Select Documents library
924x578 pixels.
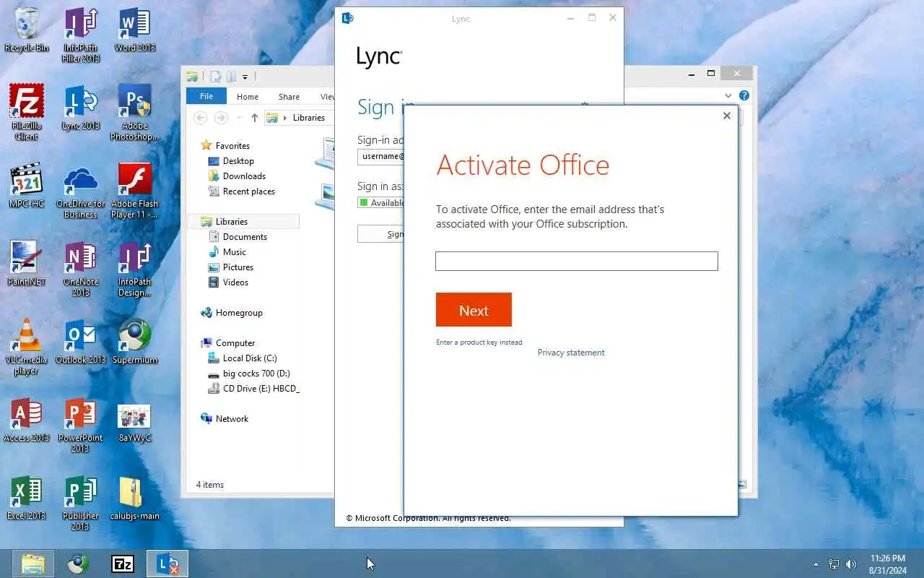pyautogui.click(x=245, y=237)
